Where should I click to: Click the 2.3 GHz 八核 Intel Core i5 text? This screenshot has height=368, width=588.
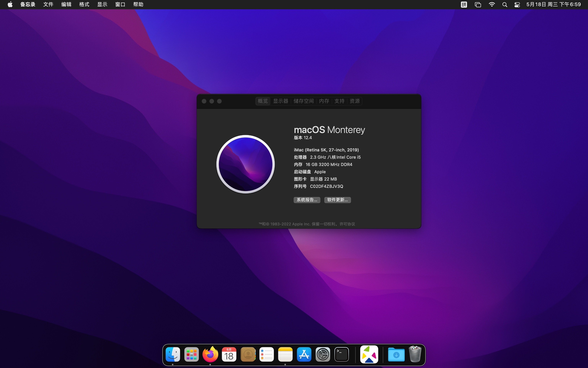tap(335, 157)
